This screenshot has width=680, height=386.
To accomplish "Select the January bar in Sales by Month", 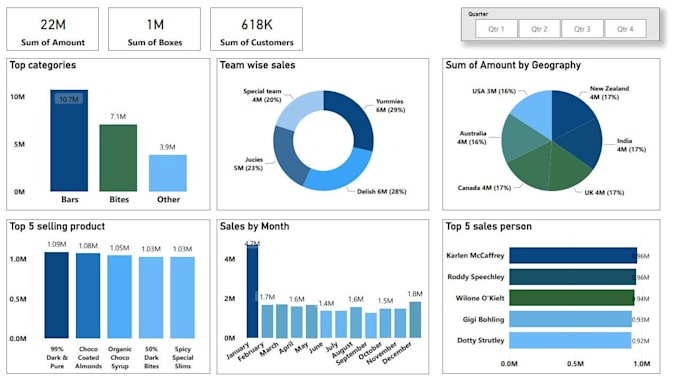I will (x=252, y=291).
